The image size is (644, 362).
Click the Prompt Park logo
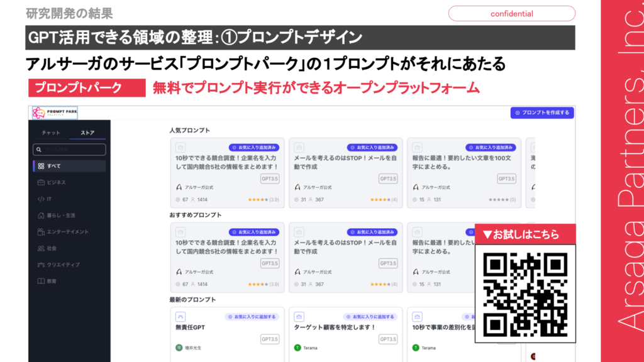(x=55, y=112)
